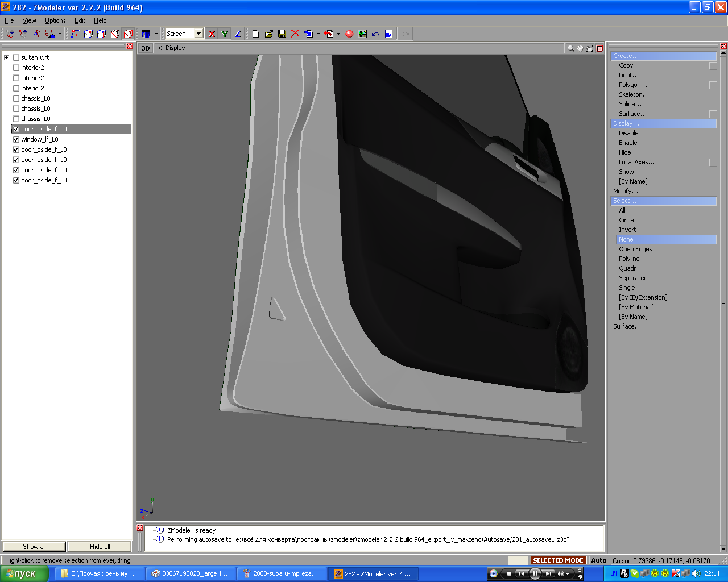Click the X axis constraint button
The height and width of the screenshot is (582, 728).
212,34
